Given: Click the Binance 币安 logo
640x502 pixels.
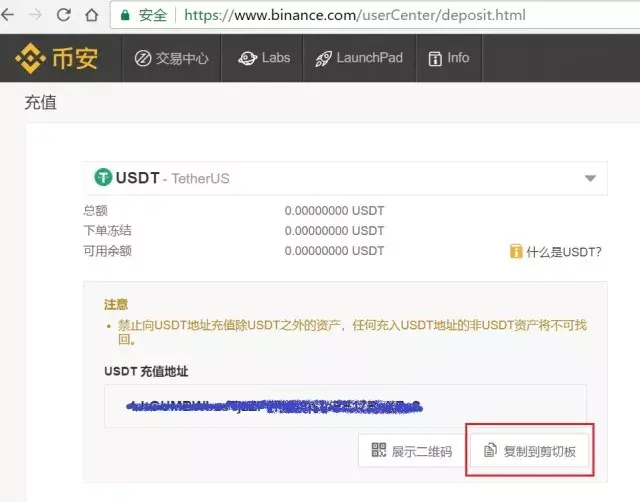Looking at the screenshot, I should pyautogui.click(x=57, y=58).
